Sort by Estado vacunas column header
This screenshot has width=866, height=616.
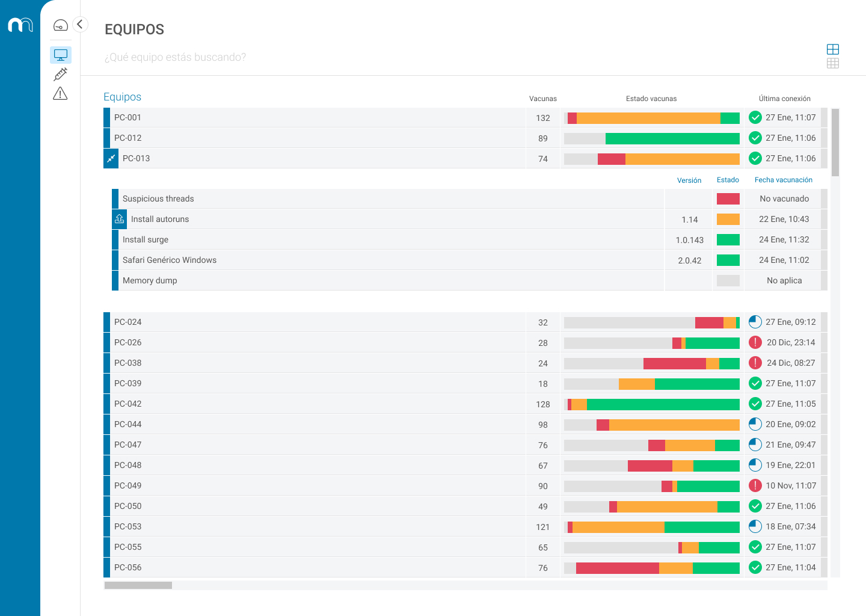pos(651,99)
